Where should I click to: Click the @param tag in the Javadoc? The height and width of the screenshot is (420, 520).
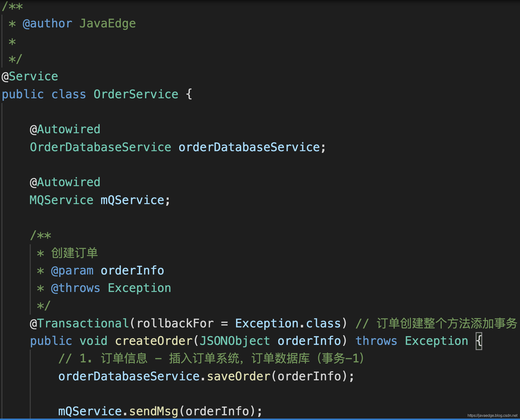tap(72, 270)
